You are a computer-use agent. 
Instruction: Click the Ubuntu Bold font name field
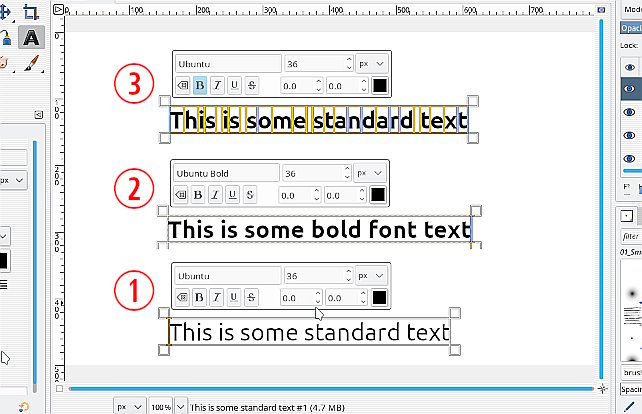(x=226, y=173)
